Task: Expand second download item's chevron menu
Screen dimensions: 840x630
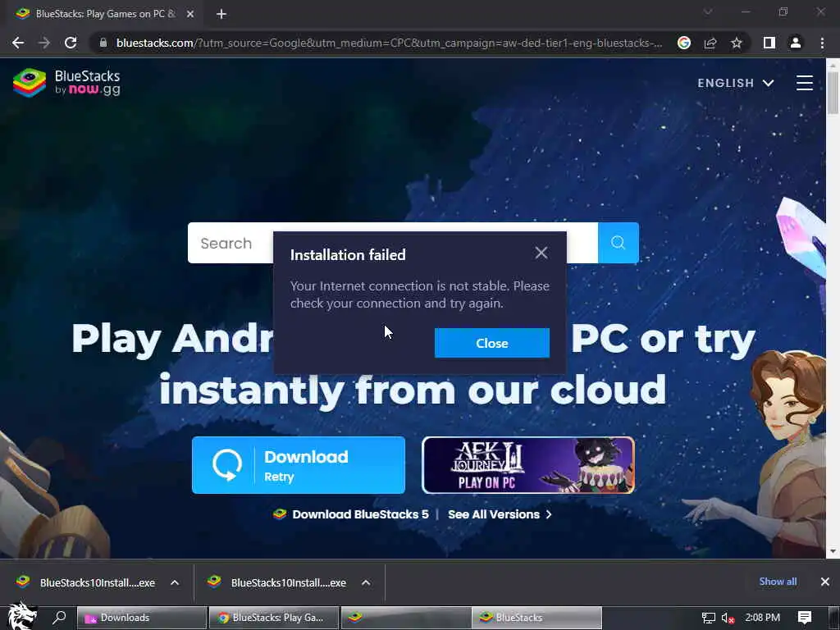Action: pos(366,582)
